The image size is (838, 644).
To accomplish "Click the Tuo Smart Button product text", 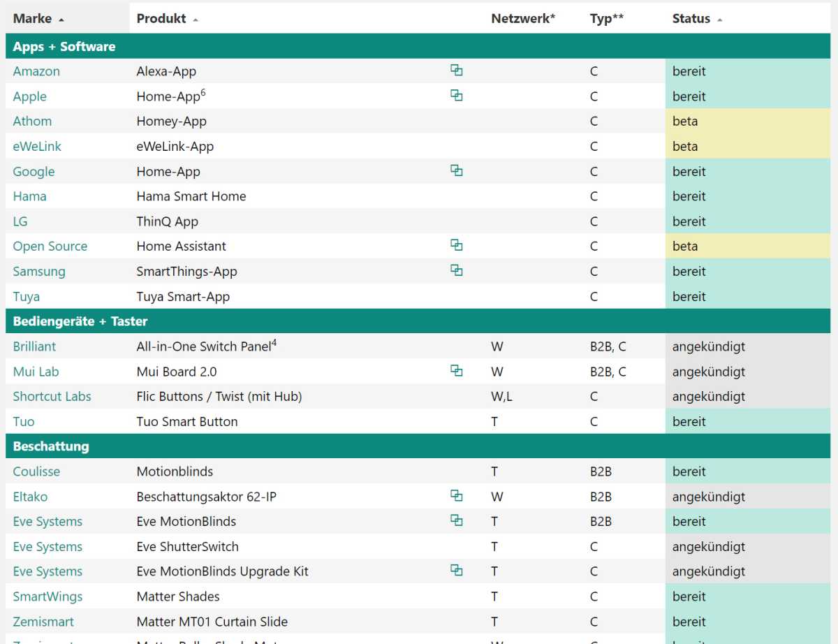I will pos(187,421).
